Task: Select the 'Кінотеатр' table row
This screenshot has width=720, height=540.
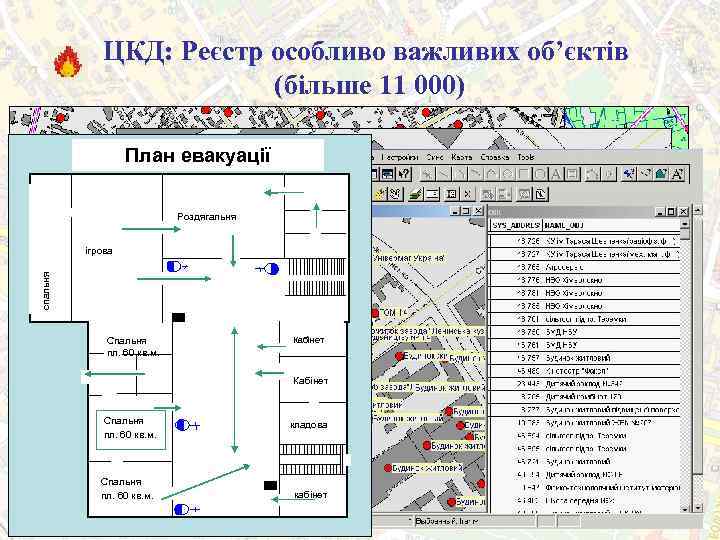Action: point(584,371)
